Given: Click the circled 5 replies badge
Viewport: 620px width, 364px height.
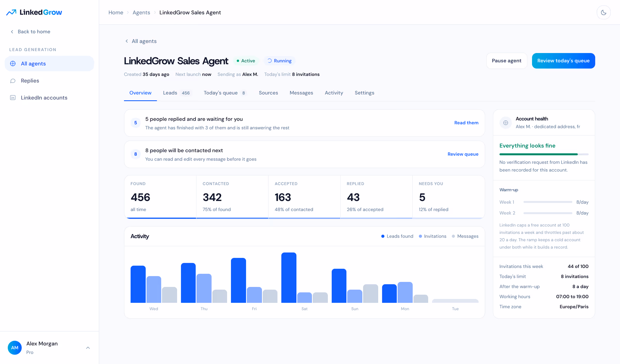Looking at the screenshot, I should [136, 123].
